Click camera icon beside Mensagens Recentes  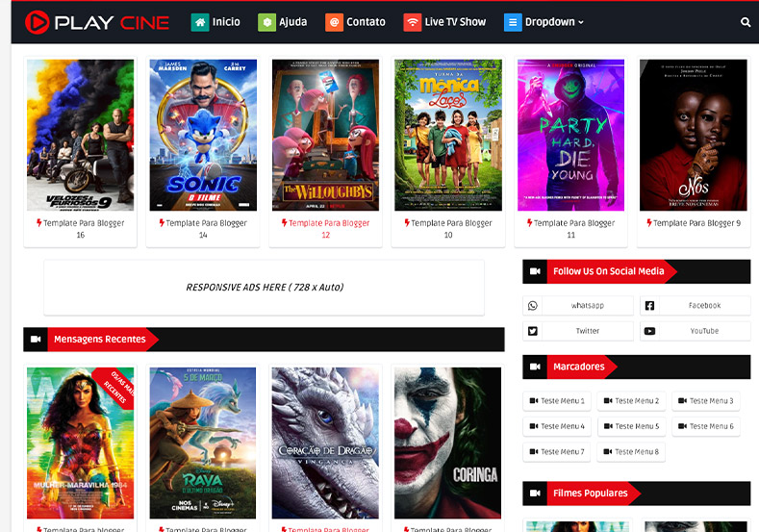pyautogui.click(x=36, y=340)
